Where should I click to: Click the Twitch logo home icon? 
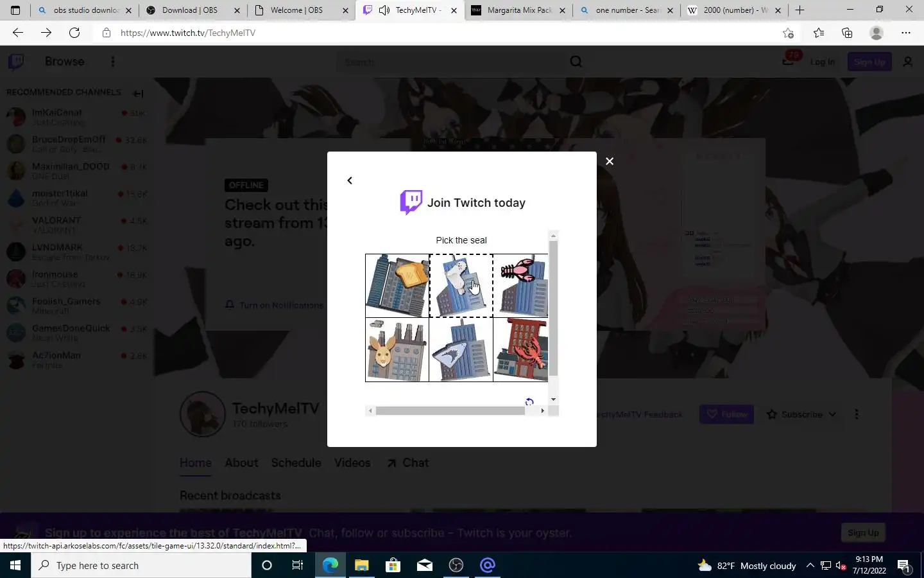[x=16, y=62]
